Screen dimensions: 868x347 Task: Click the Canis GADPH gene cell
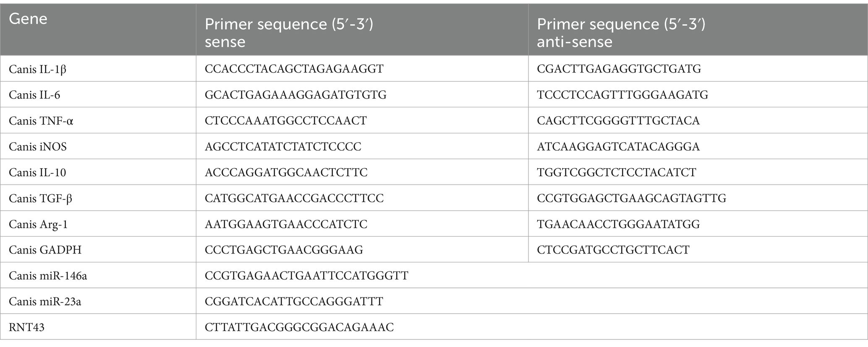pos(45,250)
